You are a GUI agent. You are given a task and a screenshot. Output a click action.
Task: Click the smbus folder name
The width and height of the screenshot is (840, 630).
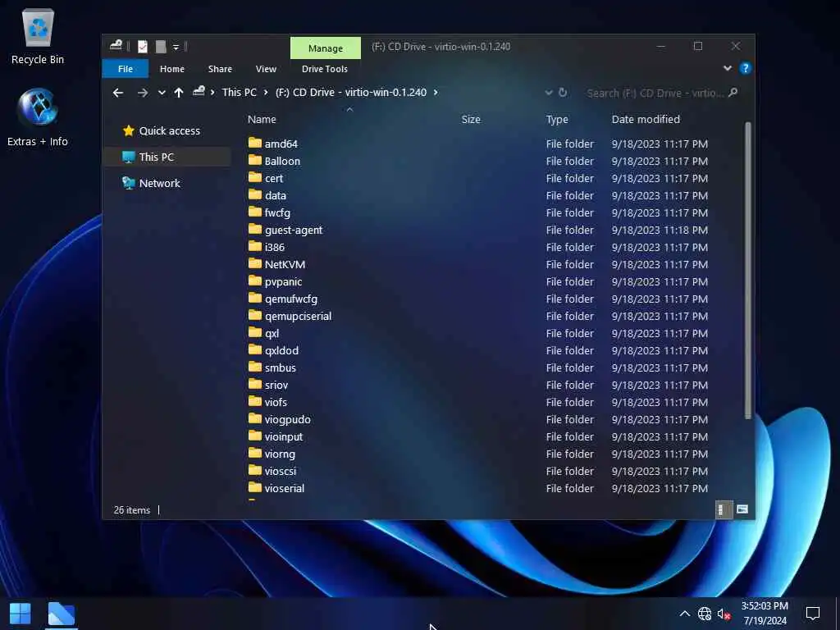pos(281,367)
